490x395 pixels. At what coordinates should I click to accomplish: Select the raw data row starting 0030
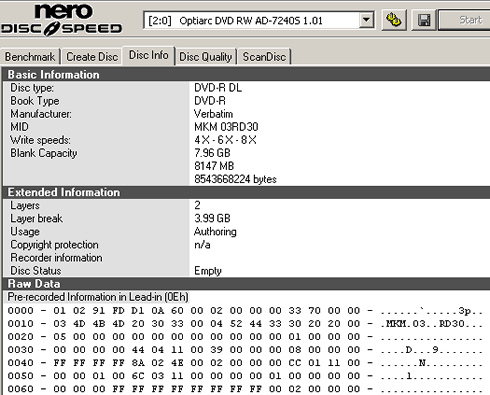[x=245, y=350]
